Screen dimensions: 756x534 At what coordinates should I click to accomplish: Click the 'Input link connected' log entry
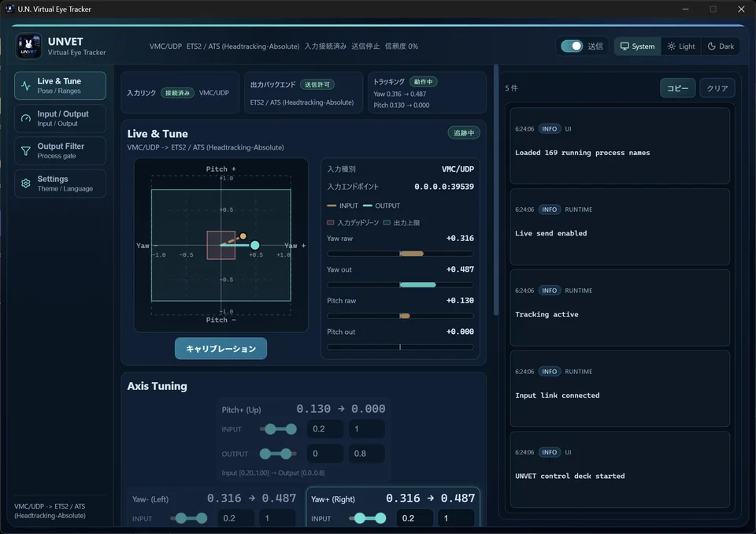click(x=620, y=389)
